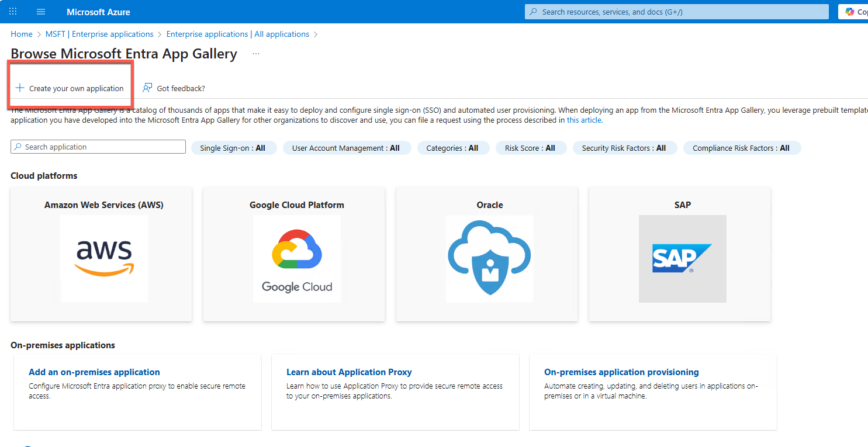The width and height of the screenshot is (868, 447).
Task: Expand the Categories filter
Action: point(452,148)
